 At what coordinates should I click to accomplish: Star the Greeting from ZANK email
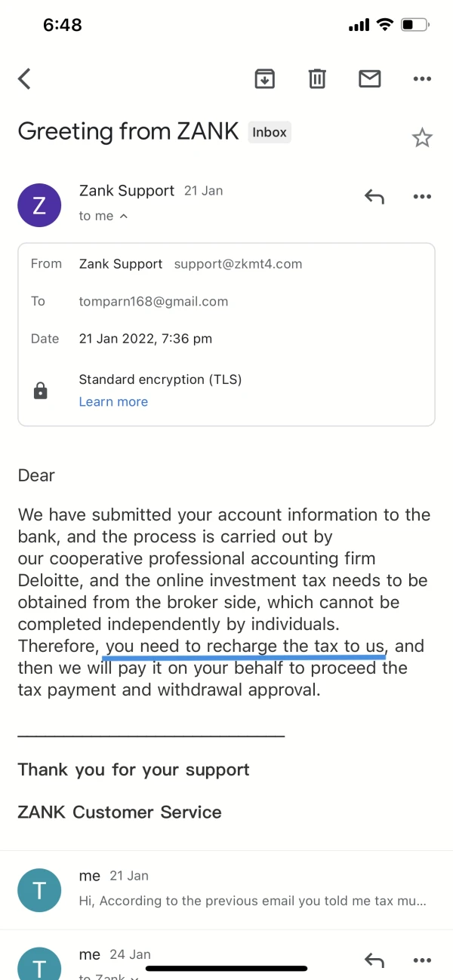(x=421, y=137)
